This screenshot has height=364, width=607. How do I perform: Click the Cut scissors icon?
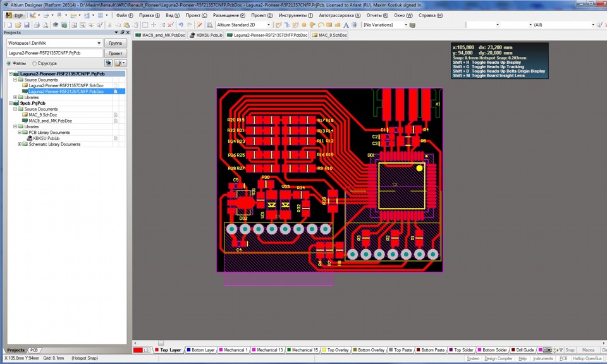coord(109,25)
